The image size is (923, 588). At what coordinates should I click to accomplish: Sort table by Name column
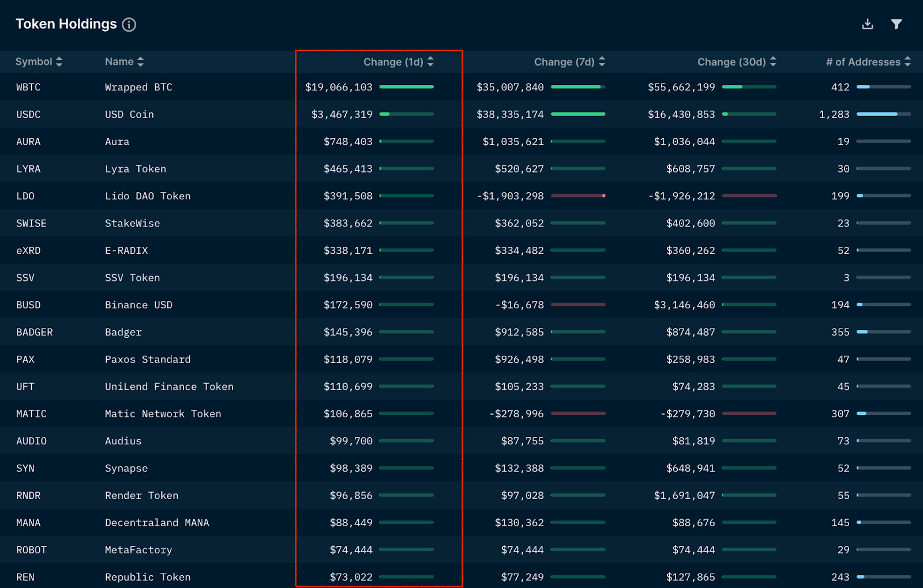pos(125,62)
